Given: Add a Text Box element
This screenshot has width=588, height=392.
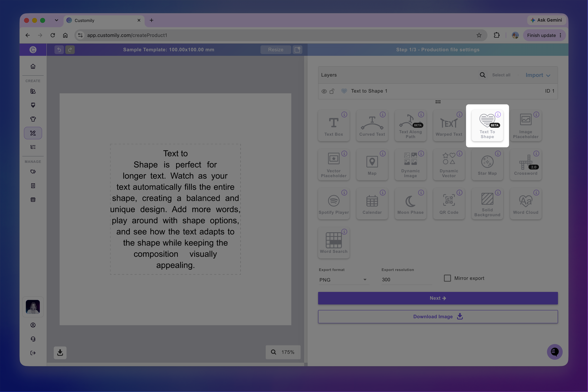Looking at the screenshot, I should (334, 126).
